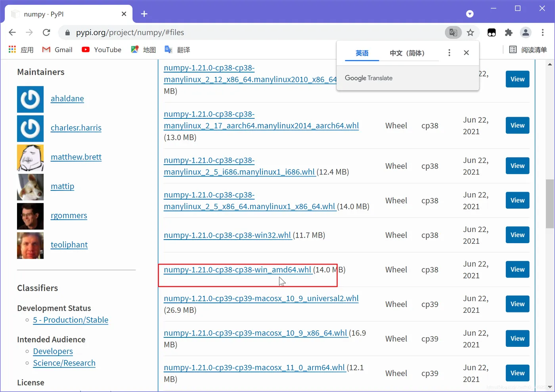View hashes for manylinux1_i686 wheel
The height and width of the screenshot is (392, 555).
click(x=518, y=166)
